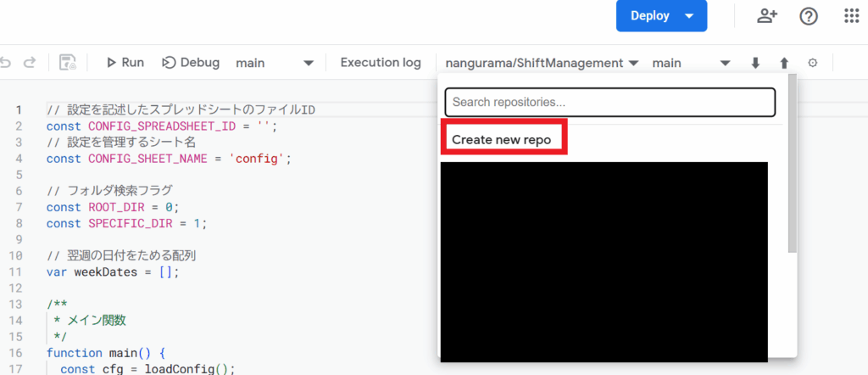Click the 'config' string in line 4
Screen dimensions: 868x375
256,159
